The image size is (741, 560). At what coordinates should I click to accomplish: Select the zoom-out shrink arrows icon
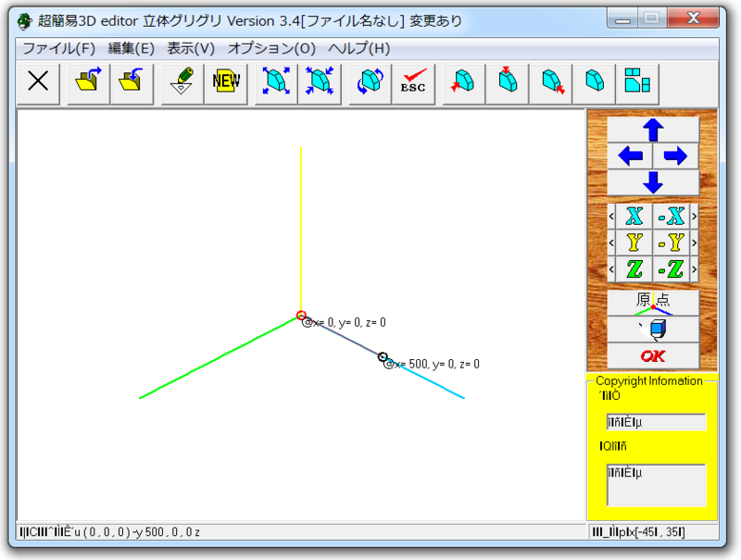[x=320, y=83]
